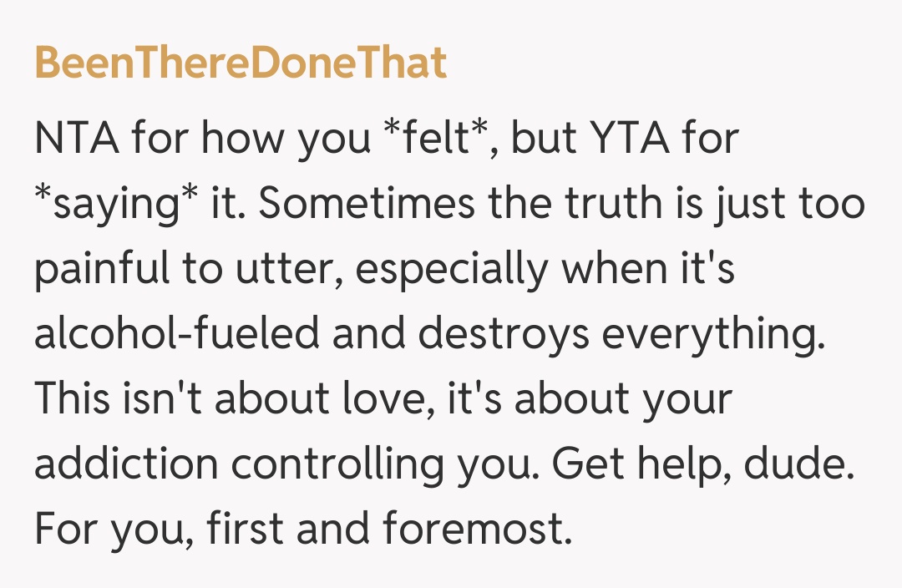Open the BeenThereDoneThat user profile
Screen dimensions: 902x588
click(x=241, y=64)
